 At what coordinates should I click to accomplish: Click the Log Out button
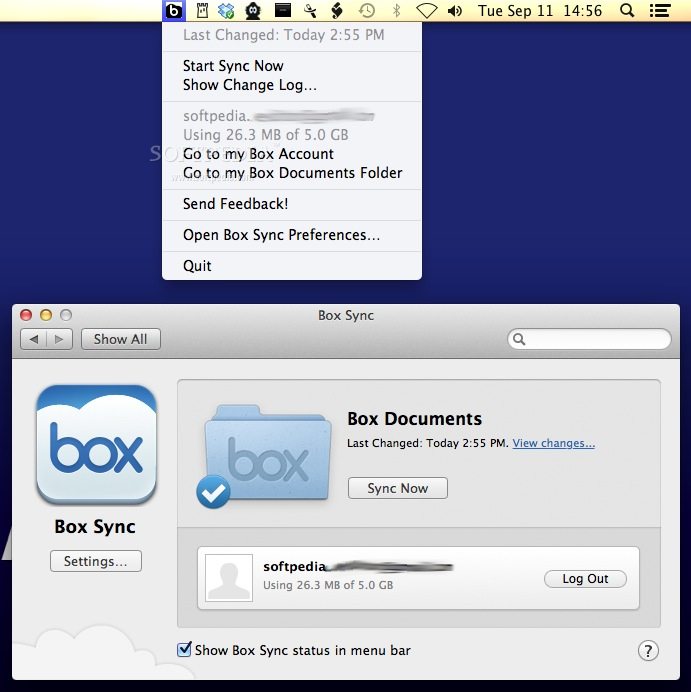[x=585, y=579]
